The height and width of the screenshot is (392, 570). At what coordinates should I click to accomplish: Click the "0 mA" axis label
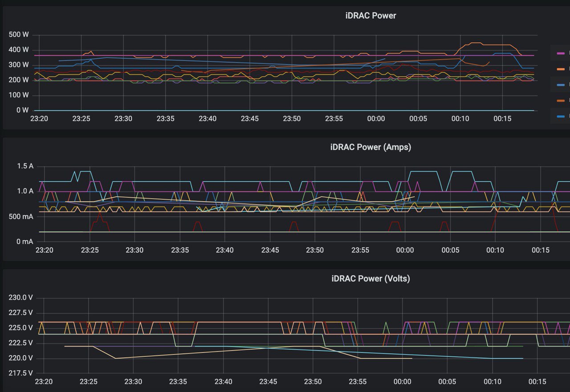[25, 242]
